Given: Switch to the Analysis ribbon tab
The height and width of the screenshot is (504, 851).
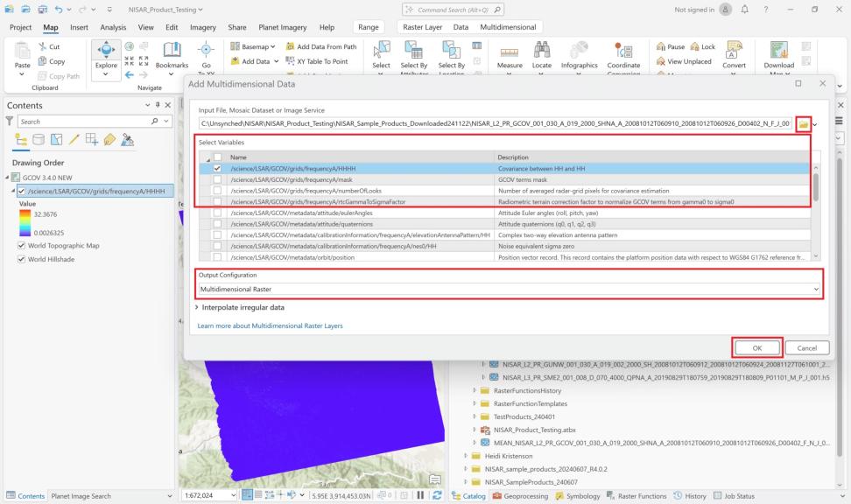Looking at the screenshot, I should coord(113,27).
